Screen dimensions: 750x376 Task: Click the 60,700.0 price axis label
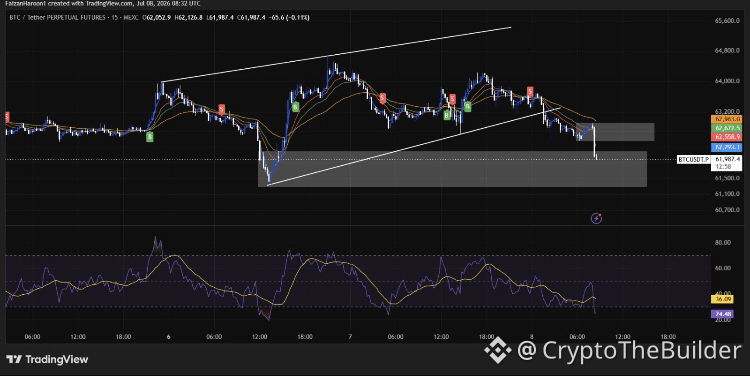pyautogui.click(x=727, y=210)
